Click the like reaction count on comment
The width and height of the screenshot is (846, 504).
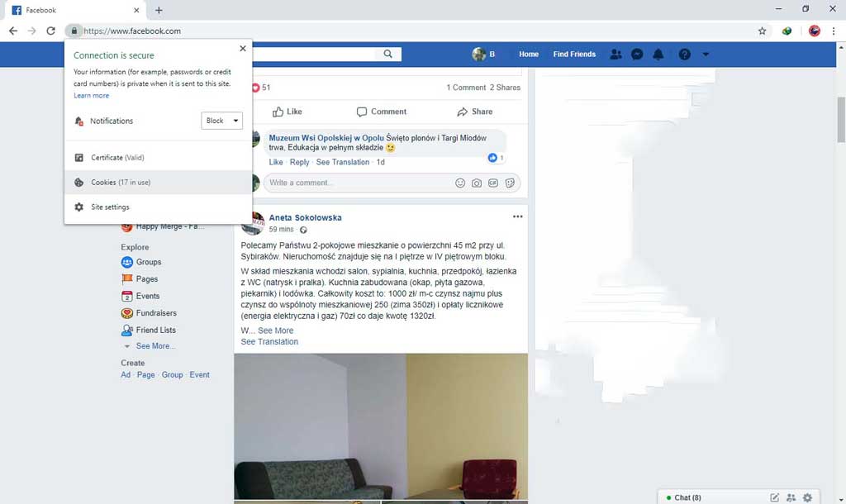pos(496,158)
